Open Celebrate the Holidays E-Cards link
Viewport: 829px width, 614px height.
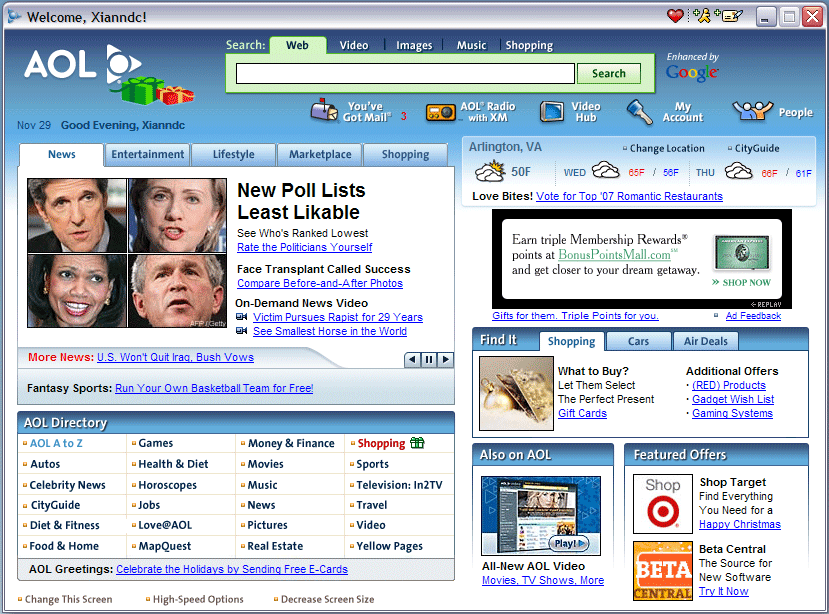(232, 569)
